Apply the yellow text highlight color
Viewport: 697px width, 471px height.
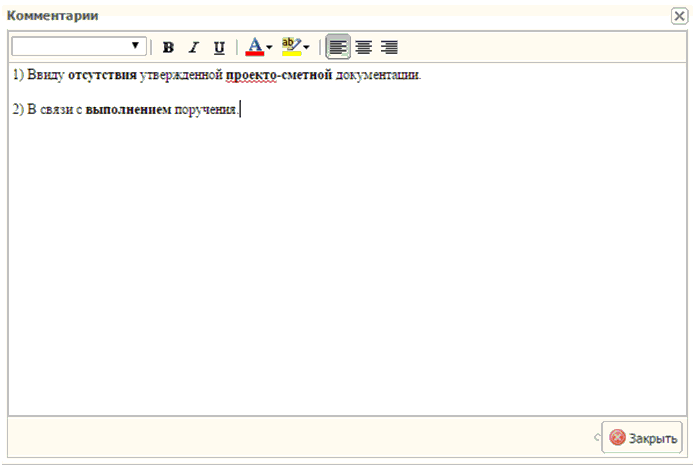(290, 47)
